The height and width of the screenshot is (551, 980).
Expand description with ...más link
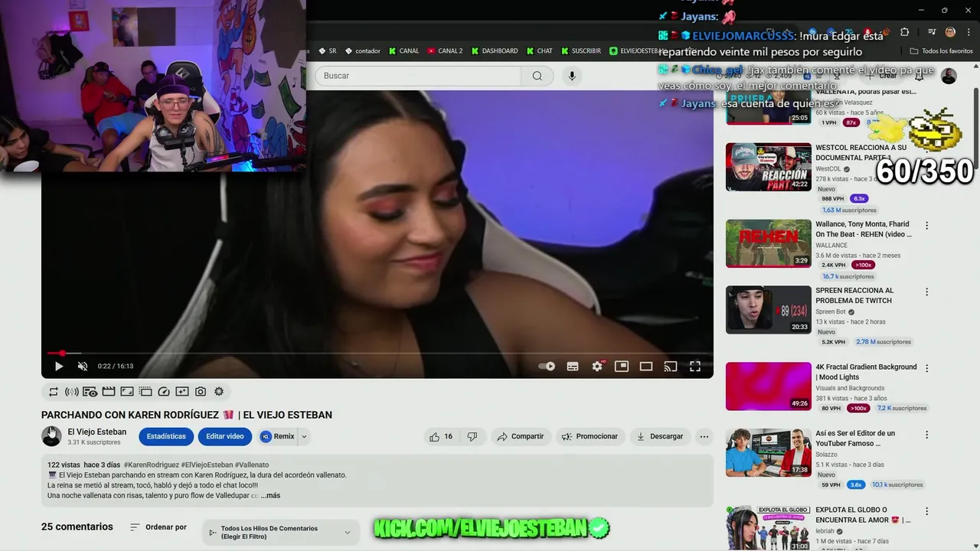coord(270,496)
